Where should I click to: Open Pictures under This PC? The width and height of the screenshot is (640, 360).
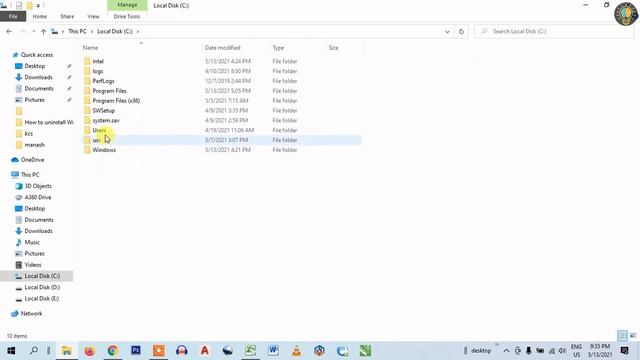click(x=34, y=253)
